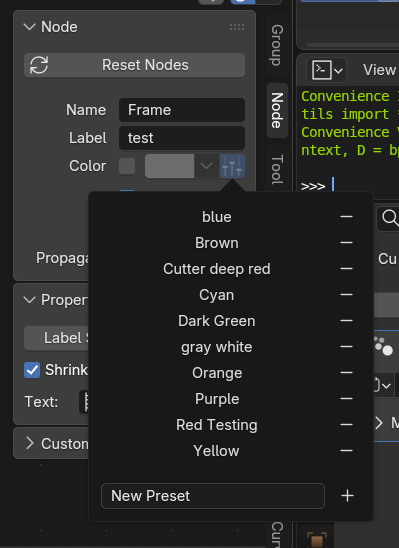Image resolution: width=399 pixels, height=548 pixels.
Task: Open editor type dropdown arrow in console
Action: point(338,71)
